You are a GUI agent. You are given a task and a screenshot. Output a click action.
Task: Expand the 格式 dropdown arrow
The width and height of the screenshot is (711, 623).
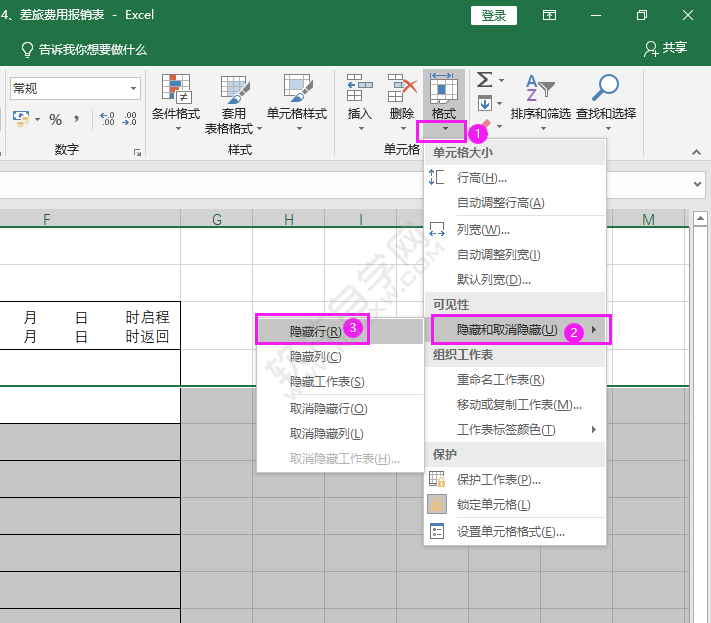pos(442,130)
